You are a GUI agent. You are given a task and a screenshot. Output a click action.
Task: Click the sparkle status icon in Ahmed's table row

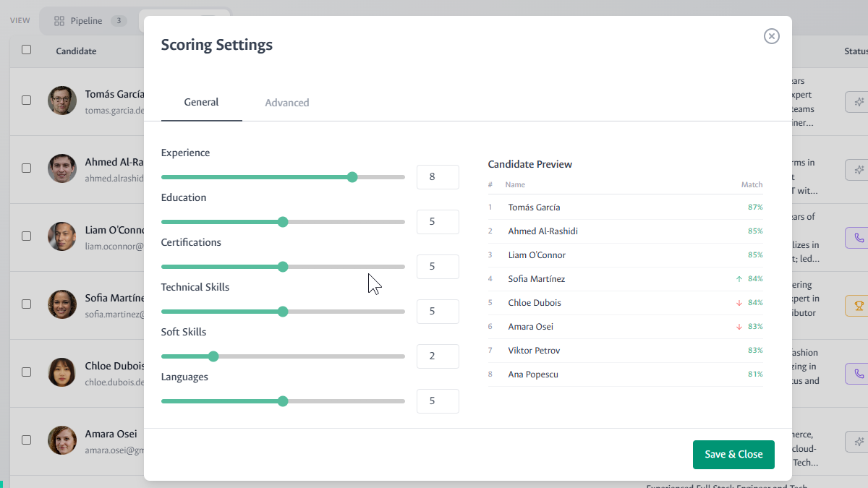coord(859,170)
